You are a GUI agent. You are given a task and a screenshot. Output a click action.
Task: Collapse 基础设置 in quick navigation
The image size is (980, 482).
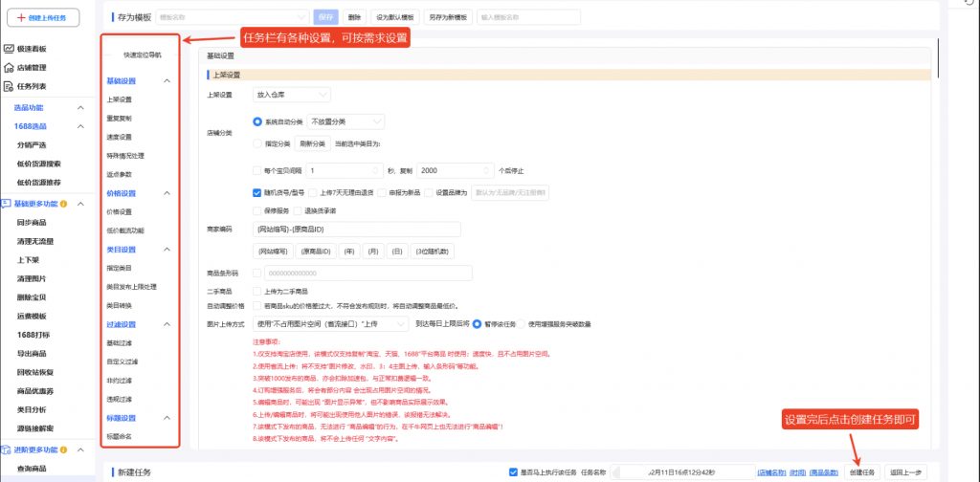(167, 81)
